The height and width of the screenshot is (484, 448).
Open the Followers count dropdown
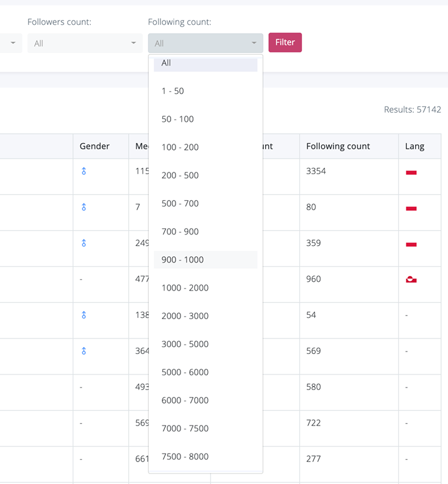tap(85, 43)
